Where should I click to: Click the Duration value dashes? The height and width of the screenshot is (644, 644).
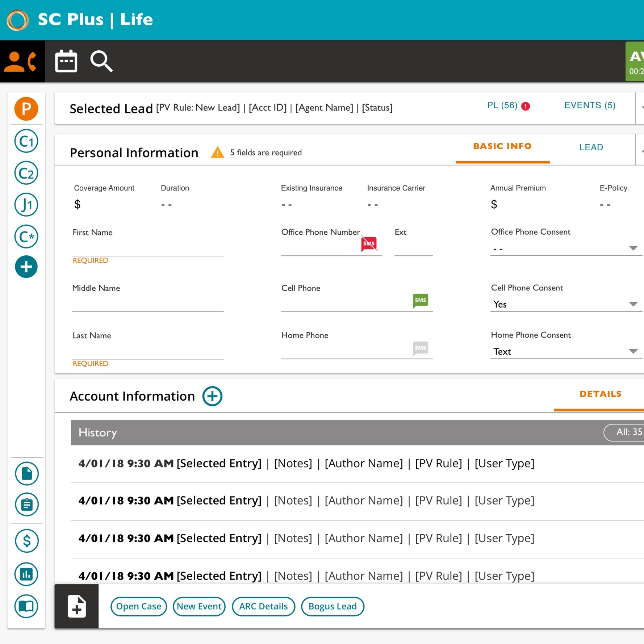(x=166, y=205)
